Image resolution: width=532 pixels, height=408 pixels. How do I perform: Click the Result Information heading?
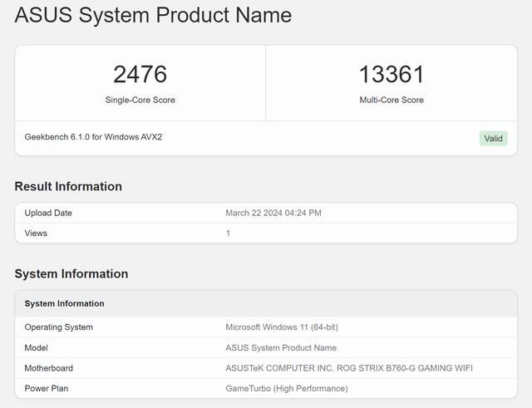click(68, 186)
